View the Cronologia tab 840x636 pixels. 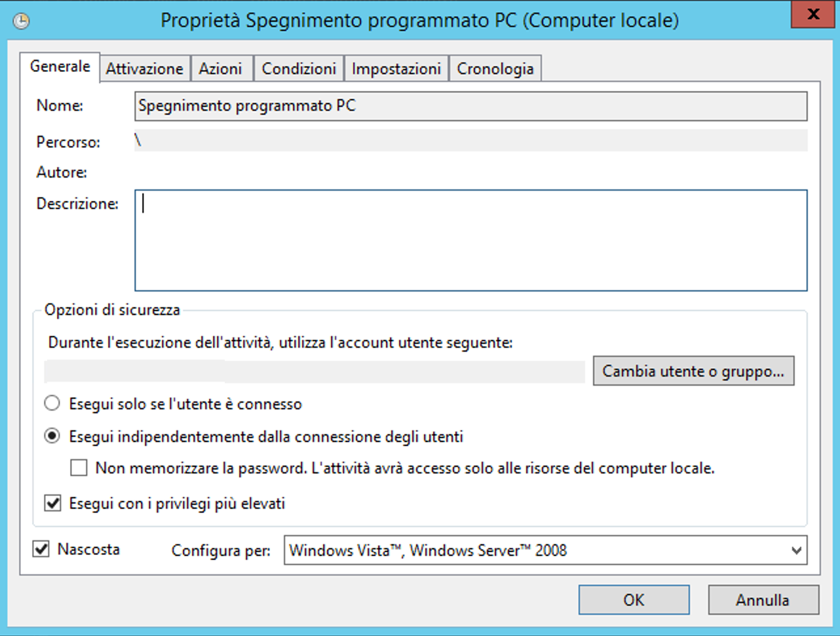click(x=495, y=69)
